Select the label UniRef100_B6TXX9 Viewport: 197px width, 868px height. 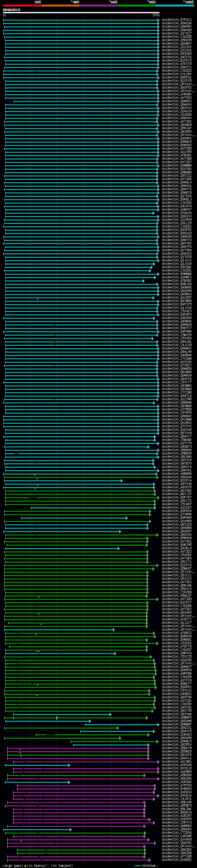tap(176, 433)
